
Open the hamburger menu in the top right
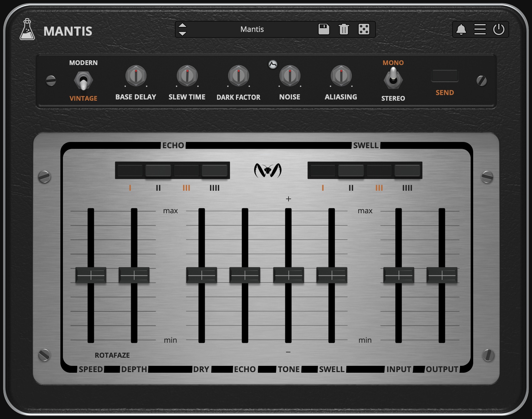click(480, 29)
